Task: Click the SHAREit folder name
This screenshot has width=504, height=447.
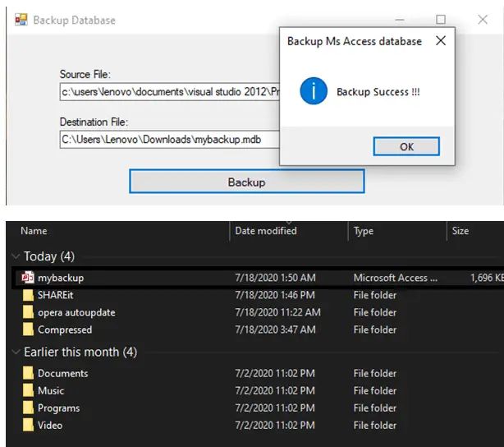Action: [x=55, y=295]
